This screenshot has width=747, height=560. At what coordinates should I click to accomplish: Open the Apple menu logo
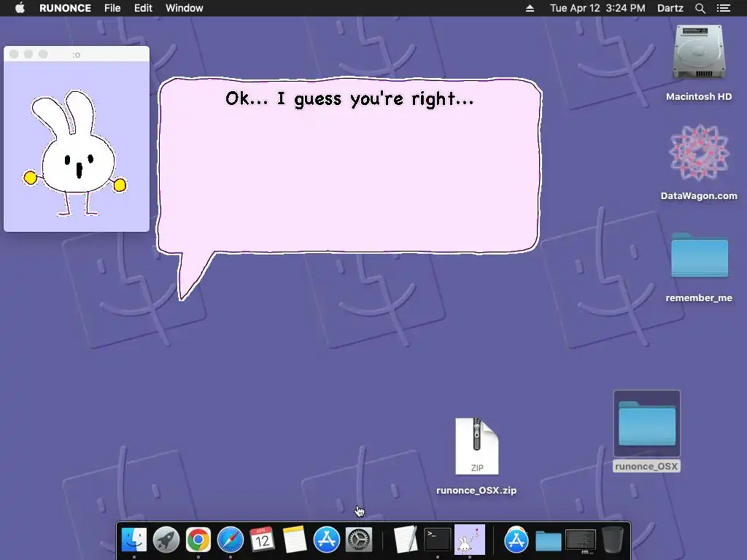click(20, 8)
